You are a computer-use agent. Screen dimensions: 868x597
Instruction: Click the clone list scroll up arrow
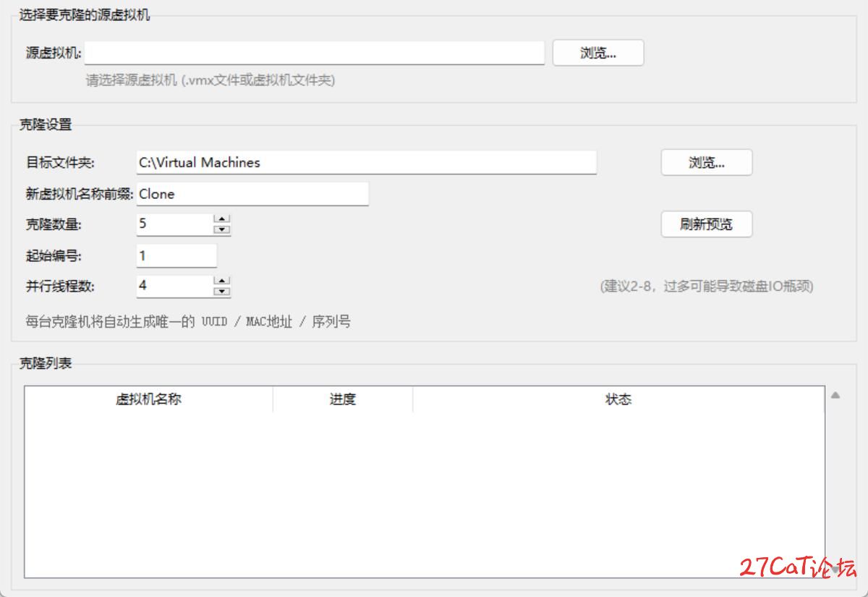[x=835, y=396]
